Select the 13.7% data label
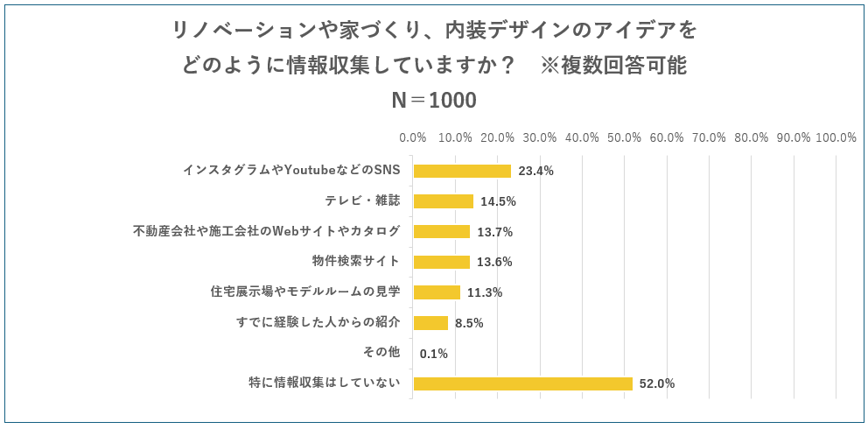 [x=494, y=232]
